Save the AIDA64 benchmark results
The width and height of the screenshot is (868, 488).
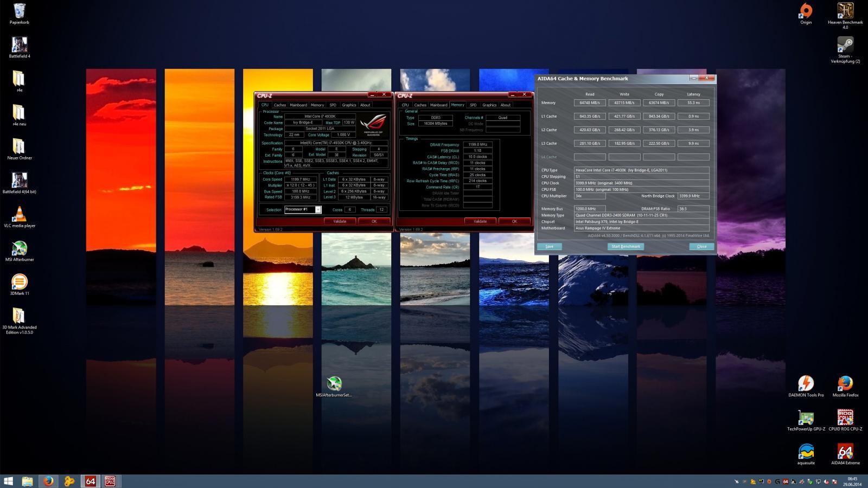pyautogui.click(x=550, y=246)
